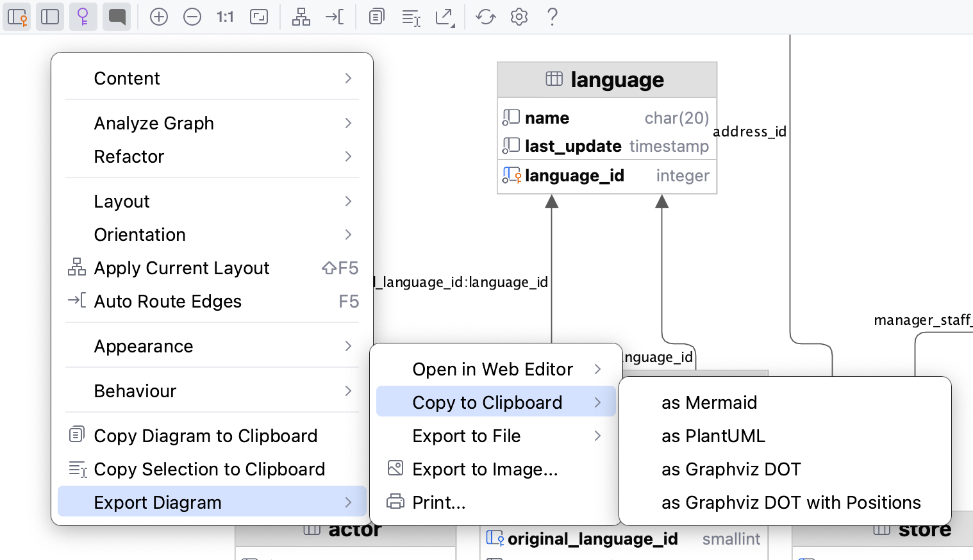
Task: Toggle key column visibility with the key icon
Action: pyautogui.click(x=83, y=17)
